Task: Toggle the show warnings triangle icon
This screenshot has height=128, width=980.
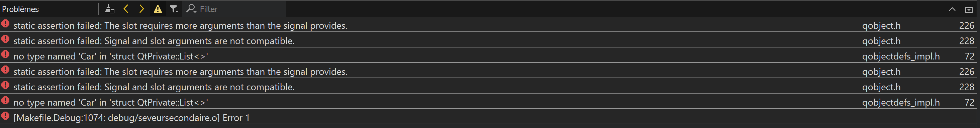Action: (x=158, y=9)
